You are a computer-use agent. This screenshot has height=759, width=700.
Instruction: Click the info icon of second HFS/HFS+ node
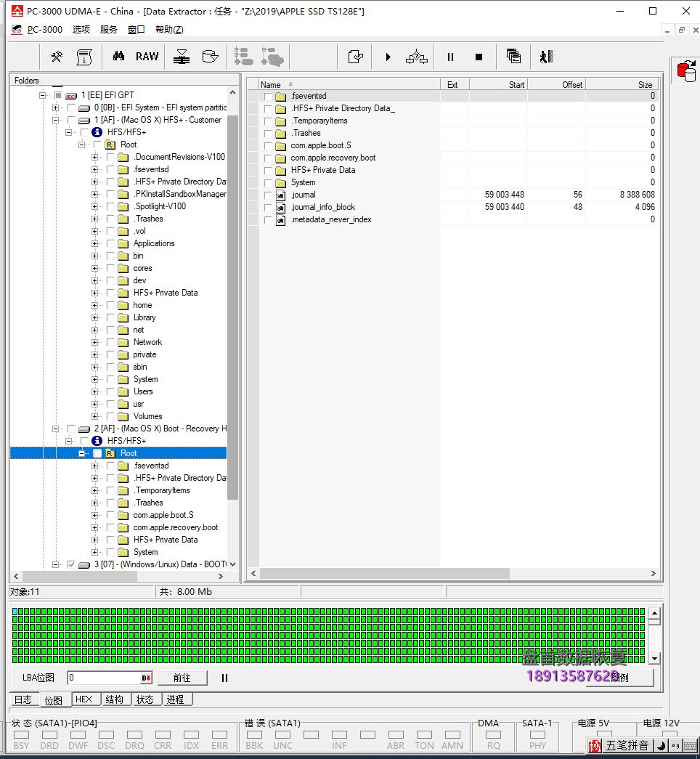(x=97, y=440)
